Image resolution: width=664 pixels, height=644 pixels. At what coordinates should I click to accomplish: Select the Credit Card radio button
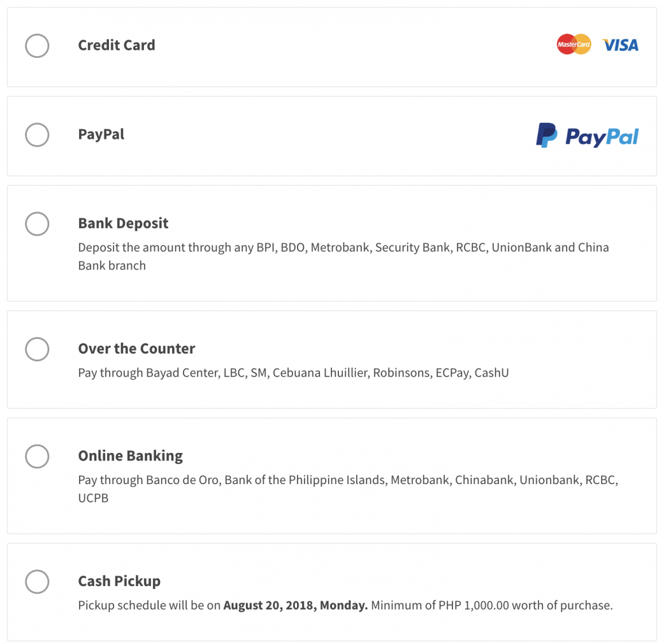(37, 45)
